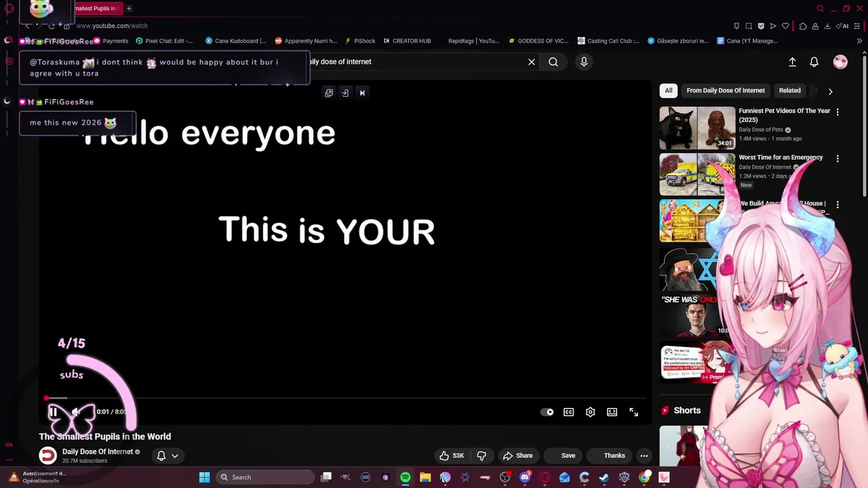868x488 pixels.
Task: Open Worst Time for an Emergency title
Action: [x=781, y=157]
